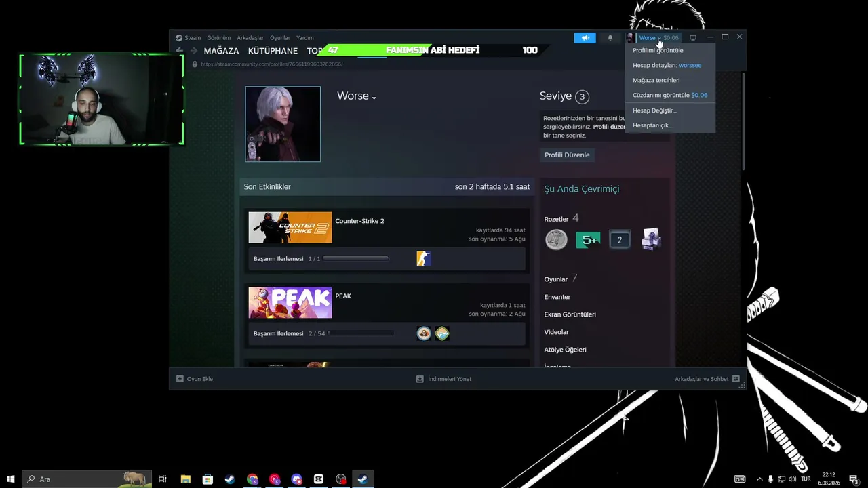Select the badge showing number 2

[619, 240]
